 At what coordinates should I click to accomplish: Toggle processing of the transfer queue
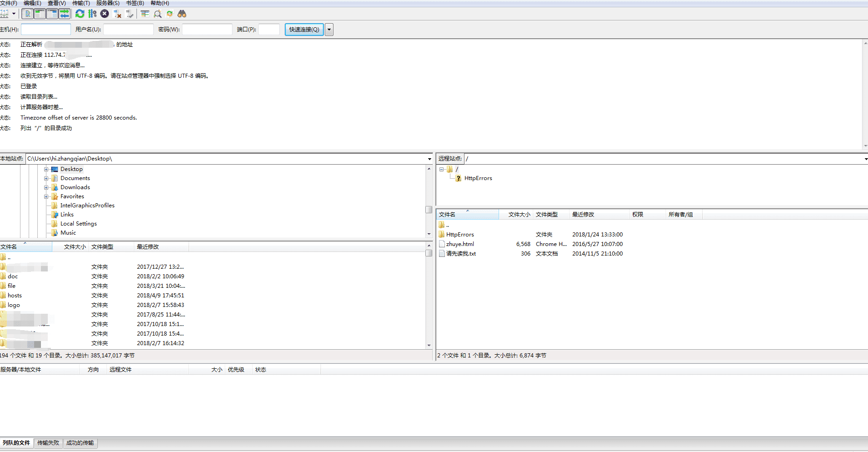pos(92,14)
